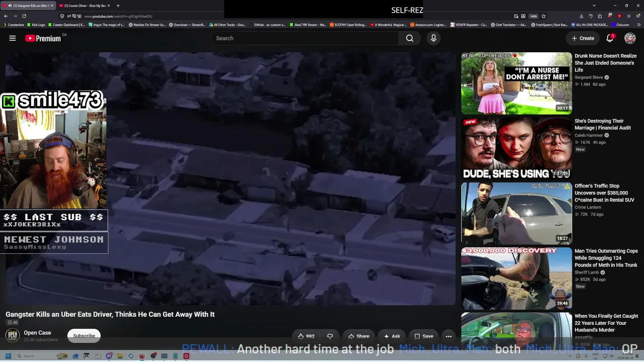Click the Ask button below the video
Viewport: 644px width, 362px height.
point(392,336)
